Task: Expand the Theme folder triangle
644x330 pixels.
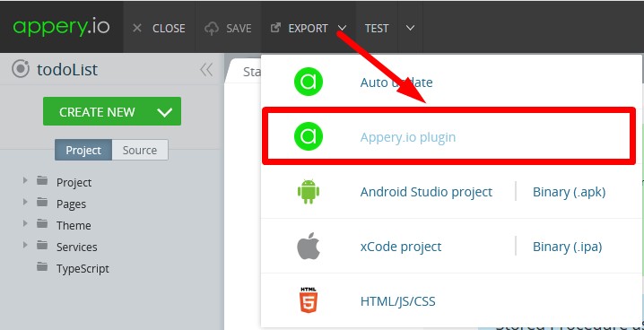Action: pos(25,223)
